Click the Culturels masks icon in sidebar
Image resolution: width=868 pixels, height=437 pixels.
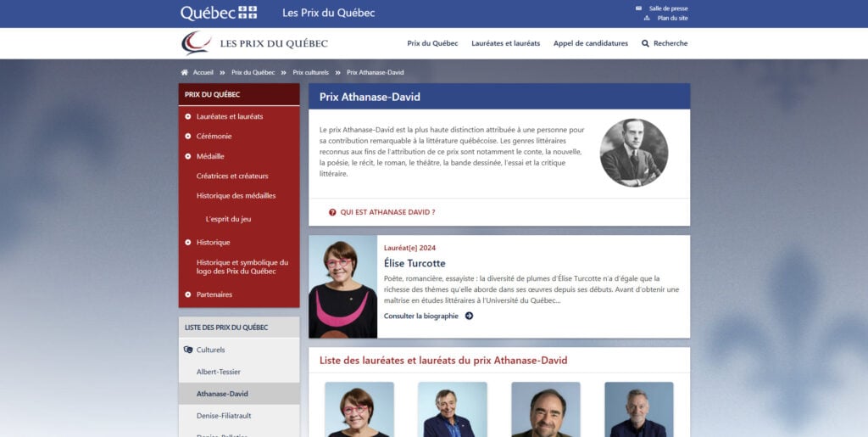coord(188,350)
